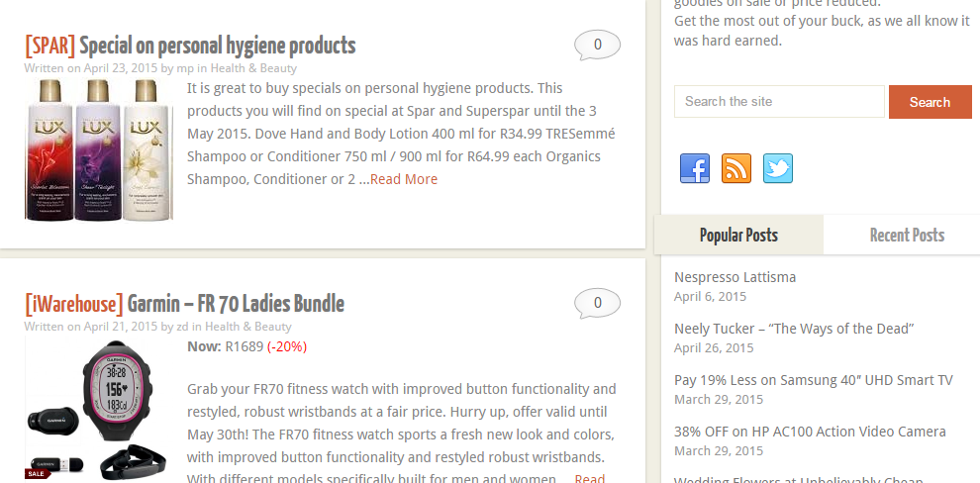980x483 pixels.
Task: Open the Samsung 40" UHD Smart TV post
Action: [813, 380]
